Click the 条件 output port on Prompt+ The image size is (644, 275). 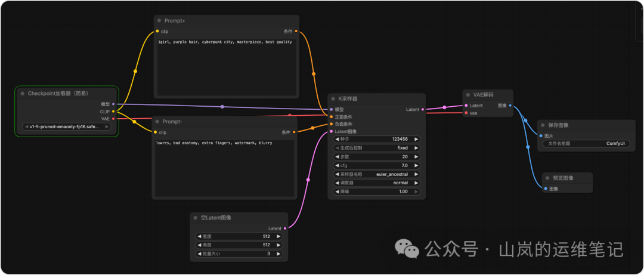pyautogui.click(x=296, y=31)
